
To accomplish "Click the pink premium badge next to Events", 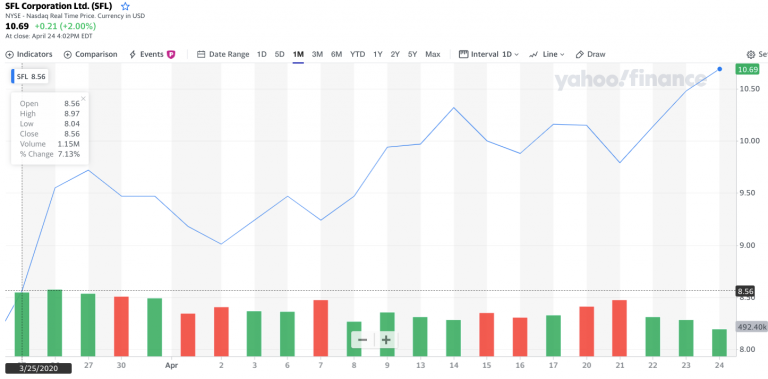I will (171, 54).
